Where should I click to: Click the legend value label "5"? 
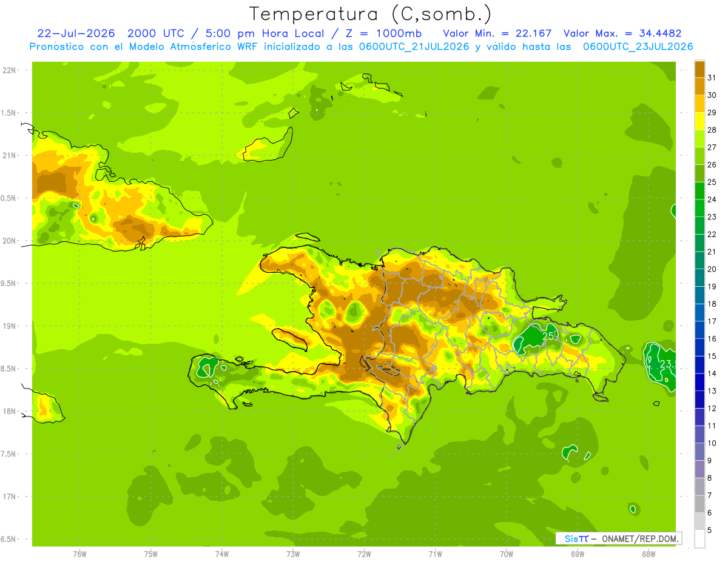click(710, 530)
